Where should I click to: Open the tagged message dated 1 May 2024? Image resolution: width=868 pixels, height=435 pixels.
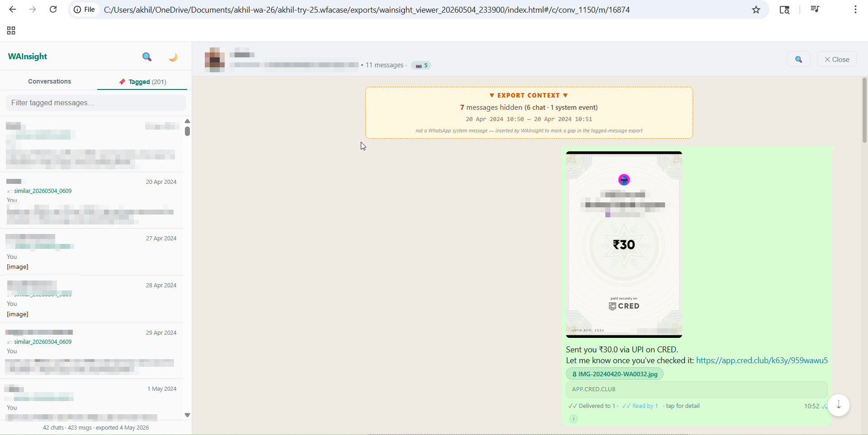(x=92, y=400)
